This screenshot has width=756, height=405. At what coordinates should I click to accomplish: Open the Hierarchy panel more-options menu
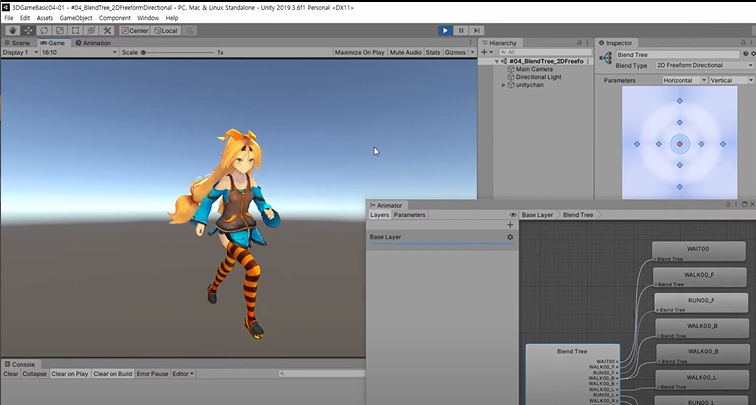[588, 42]
